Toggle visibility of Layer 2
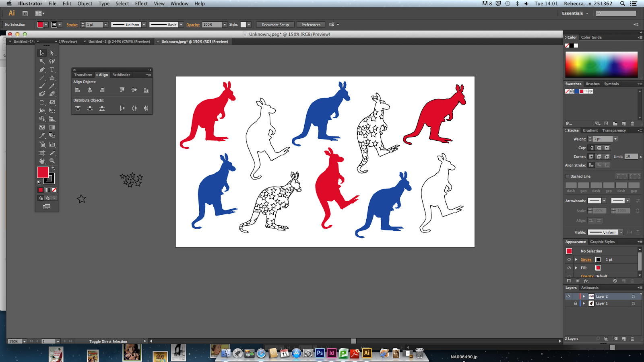Screen dimensions: 644x362 [x=569, y=296]
